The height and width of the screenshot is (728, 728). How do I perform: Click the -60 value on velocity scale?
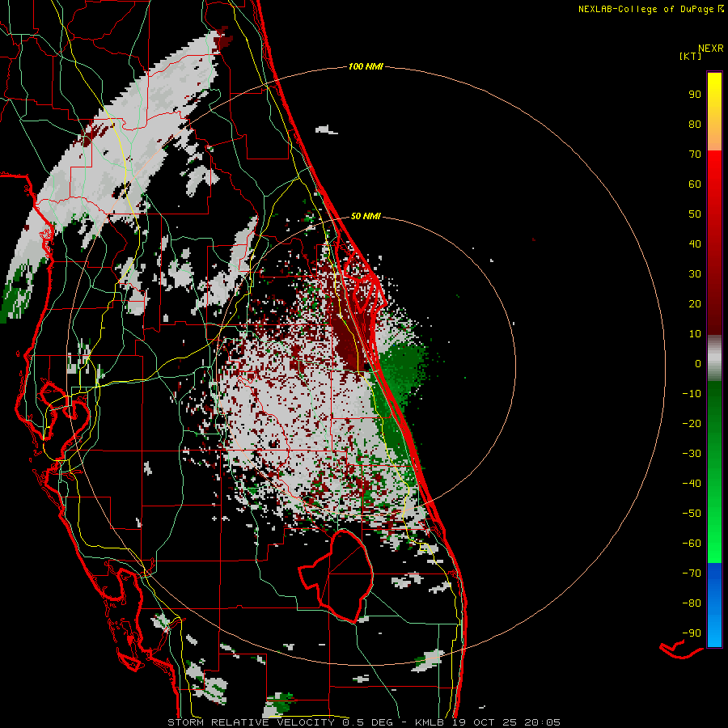point(692,544)
